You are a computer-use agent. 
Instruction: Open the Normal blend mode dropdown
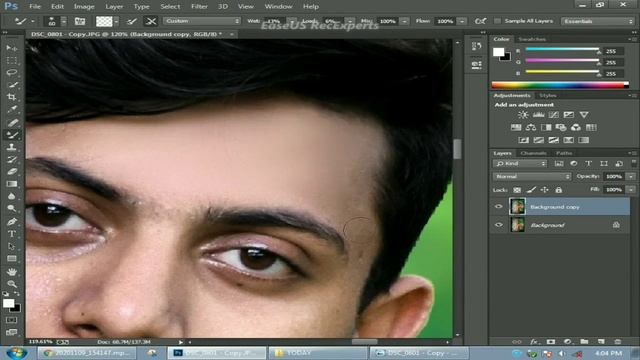tap(532, 176)
